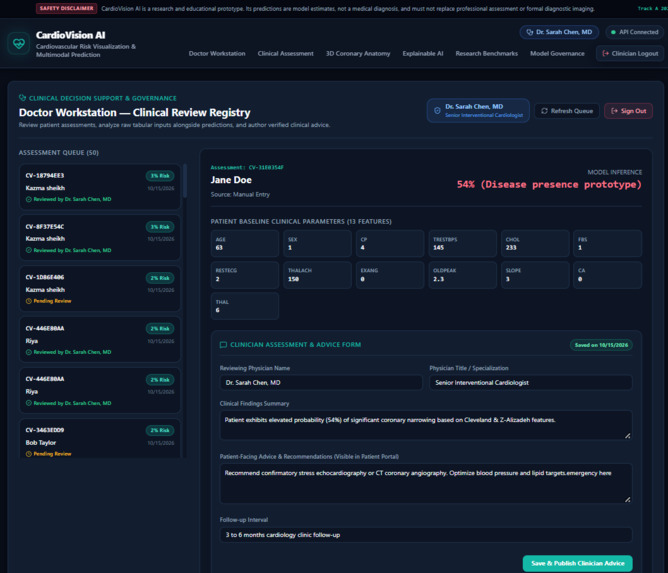Click the 54% Disease presence prototype text
The height and width of the screenshot is (573, 668).
pyautogui.click(x=549, y=184)
